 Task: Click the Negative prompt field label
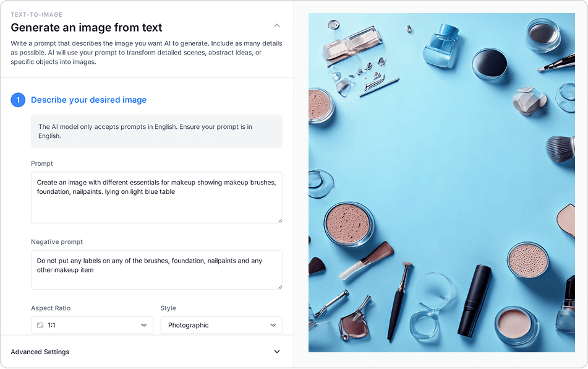coord(57,241)
